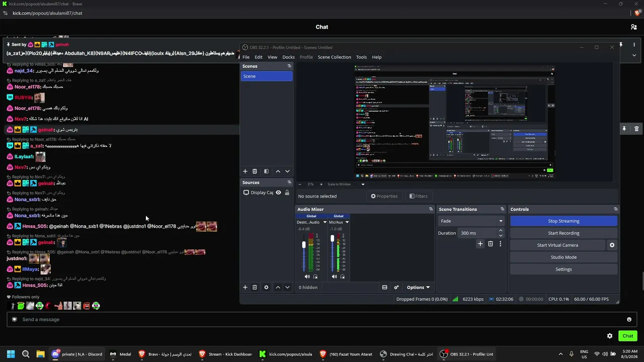The image size is (644, 362).
Task: Float the Scene Transitions dock
Action: click(x=502, y=209)
